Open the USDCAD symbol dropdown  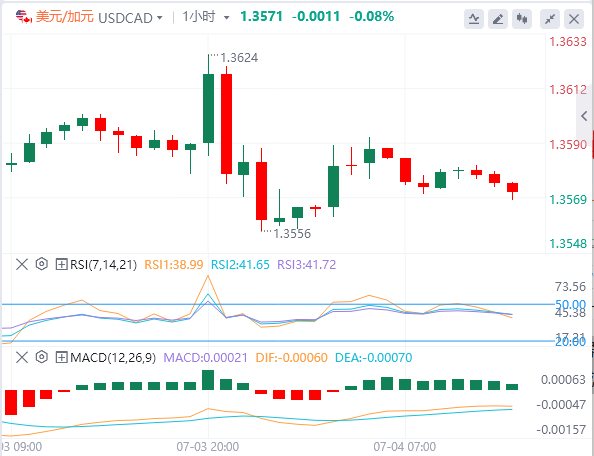tap(130, 18)
